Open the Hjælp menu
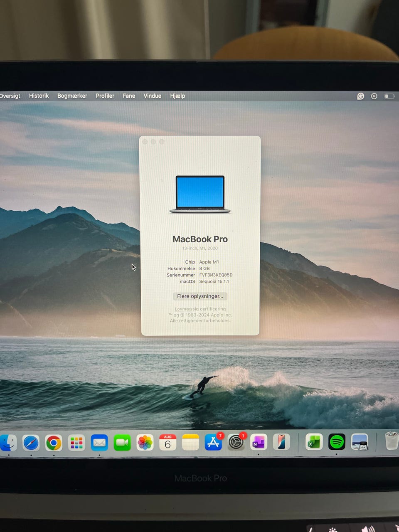Viewport: 399px width, 532px height. 177,96
